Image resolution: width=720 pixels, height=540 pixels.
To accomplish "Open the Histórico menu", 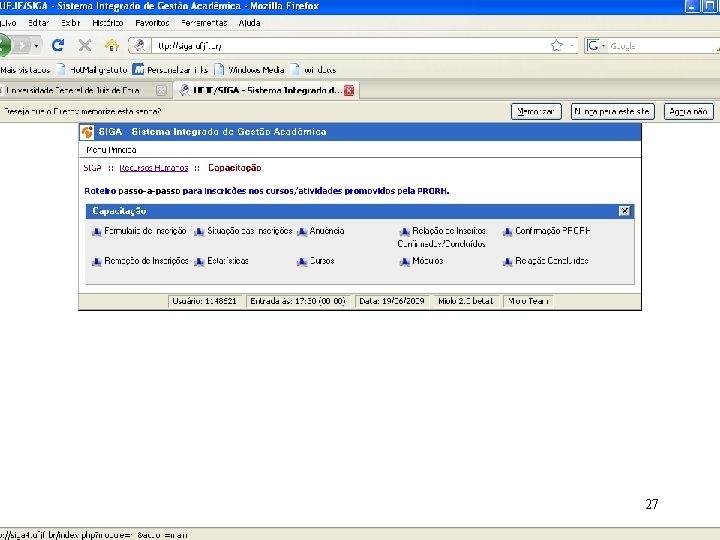I will coord(107,23).
